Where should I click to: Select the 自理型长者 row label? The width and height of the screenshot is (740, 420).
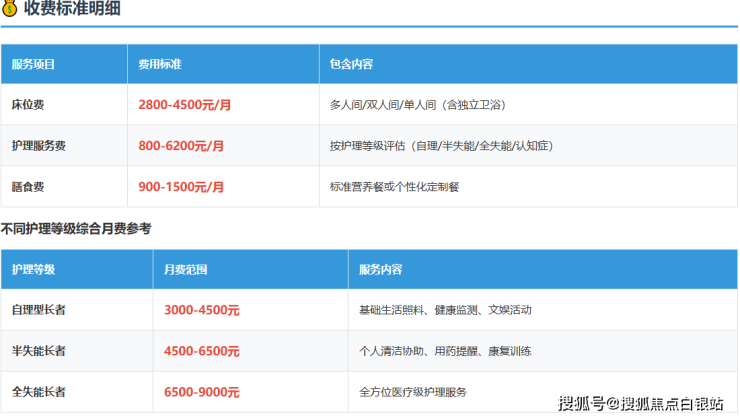[x=39, y=310]
